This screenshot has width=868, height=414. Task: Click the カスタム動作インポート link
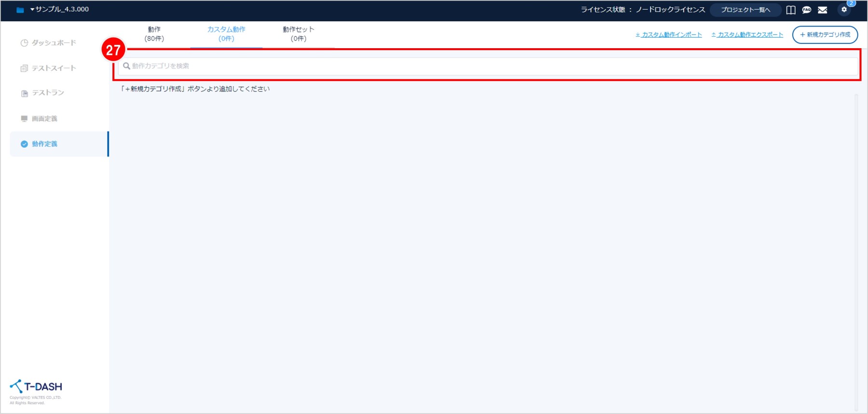pyautogui.click(x=668, y=35)
